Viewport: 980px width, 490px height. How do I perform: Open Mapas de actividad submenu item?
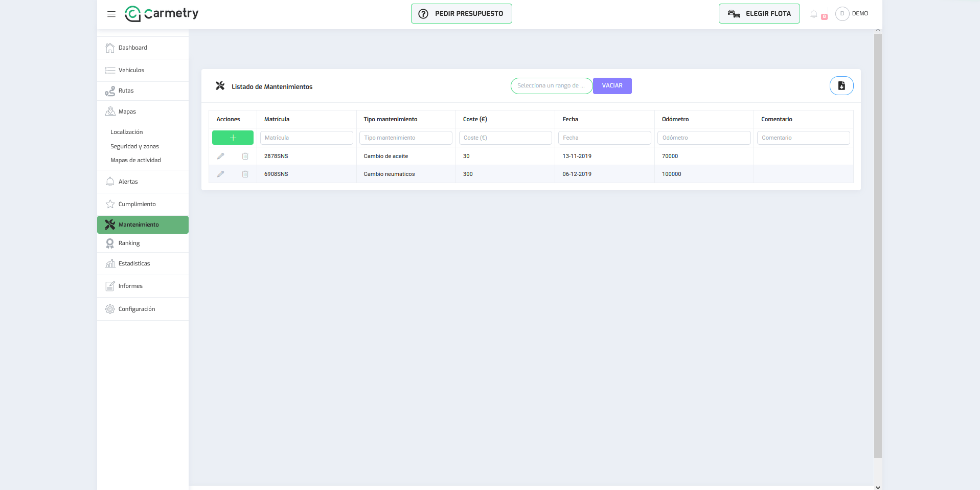[x=135, y=160]
